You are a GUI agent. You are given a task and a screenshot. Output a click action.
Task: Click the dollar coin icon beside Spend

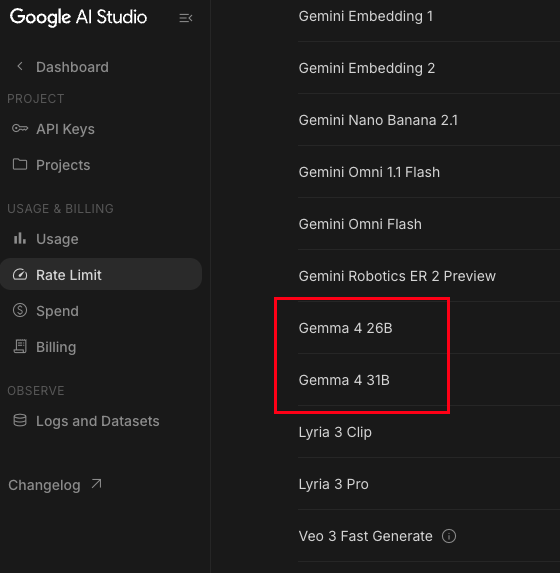point(20,310)
